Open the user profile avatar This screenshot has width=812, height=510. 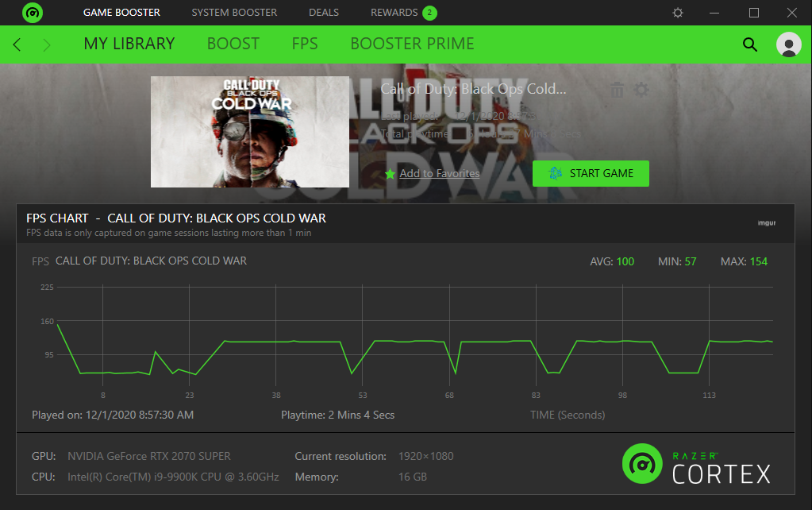(x=789, y=44)
